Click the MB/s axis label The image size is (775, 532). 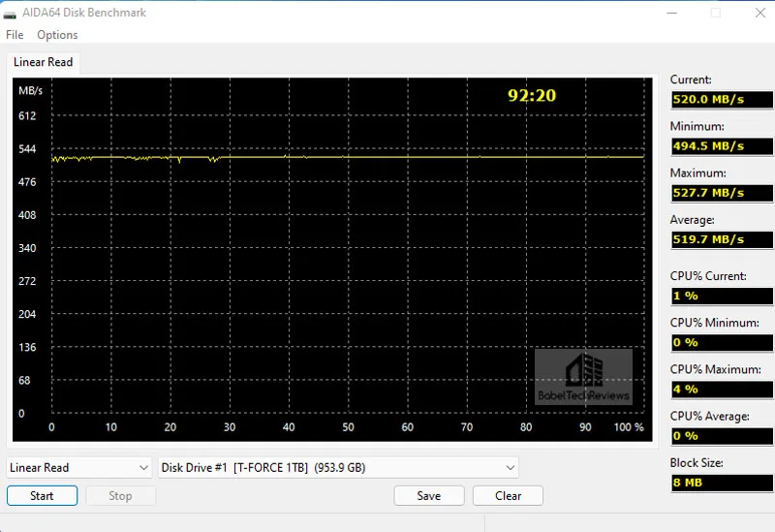point(30,91)
